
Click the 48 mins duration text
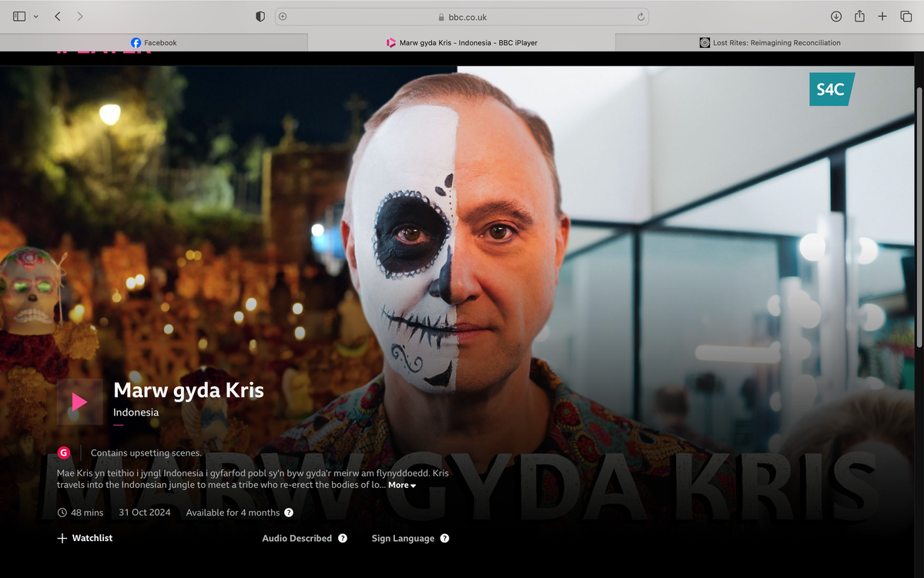87,512
